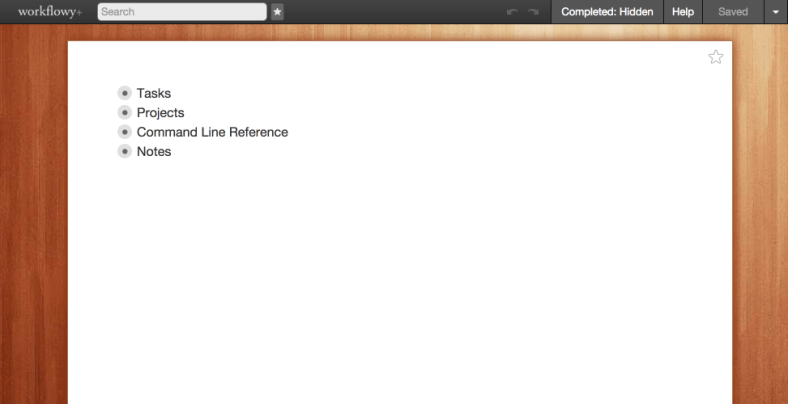The image size is (788, 404).
Task: Click the redo arrow icon
Action: [x=533, y=12]
